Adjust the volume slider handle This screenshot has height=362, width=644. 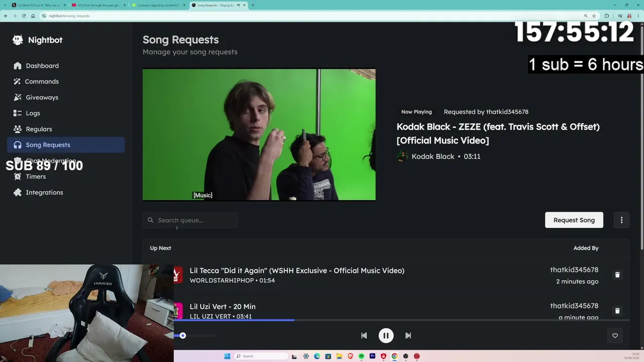pyautogui.click(x=183, y=335)
